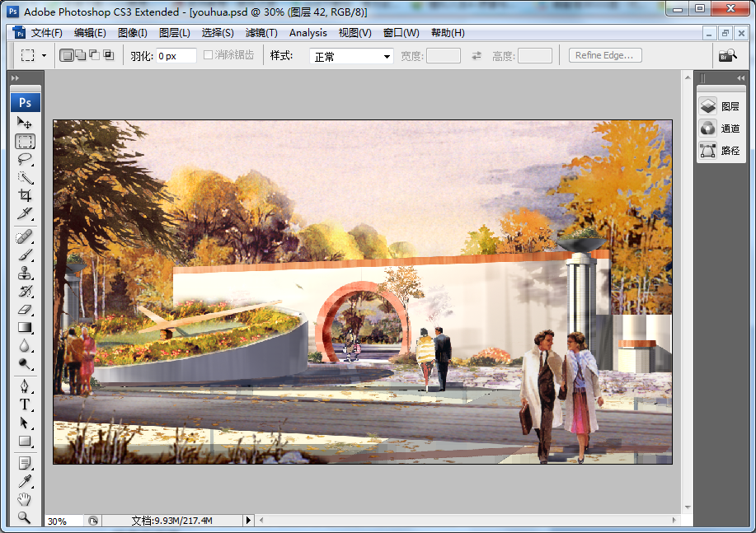This screenshot has width=756, height=533.
Task: Select the Magic Wand tool
Action: pos(25,177)
